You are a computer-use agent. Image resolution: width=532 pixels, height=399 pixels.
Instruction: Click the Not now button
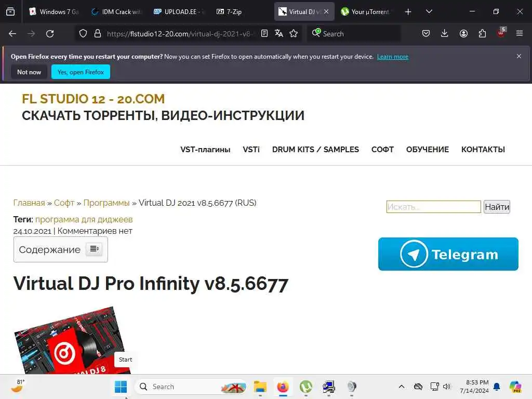point(29,72)
